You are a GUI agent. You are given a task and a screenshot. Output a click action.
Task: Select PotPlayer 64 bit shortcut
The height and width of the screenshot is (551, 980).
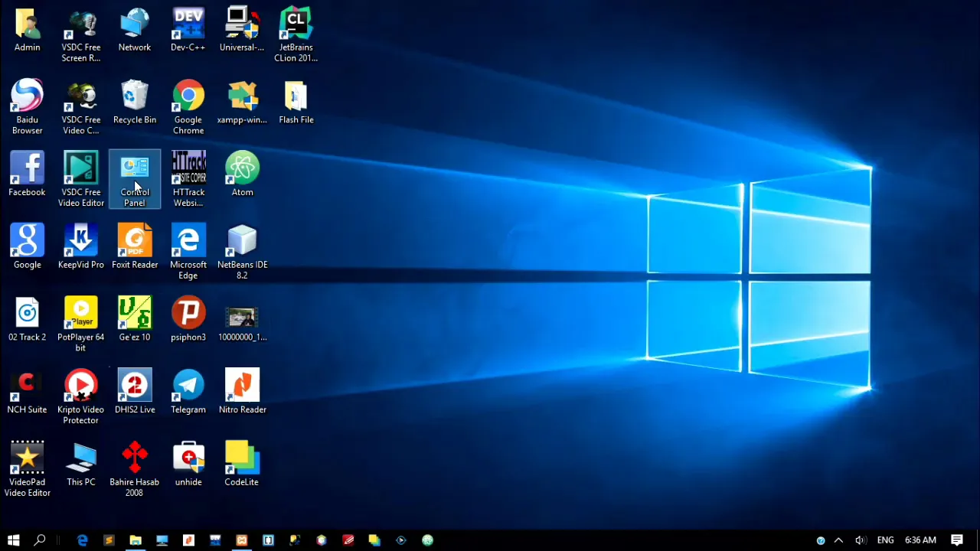(x=80, y=325)
